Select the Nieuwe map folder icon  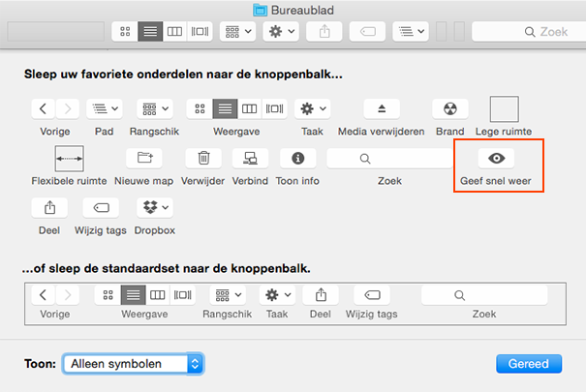[x=144, y=158]
